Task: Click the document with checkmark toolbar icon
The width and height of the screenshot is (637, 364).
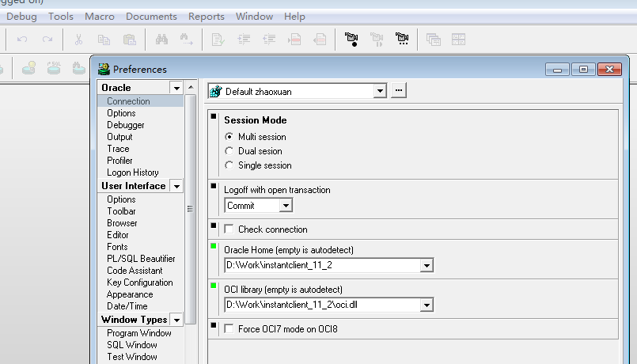Action: point(218,40)
